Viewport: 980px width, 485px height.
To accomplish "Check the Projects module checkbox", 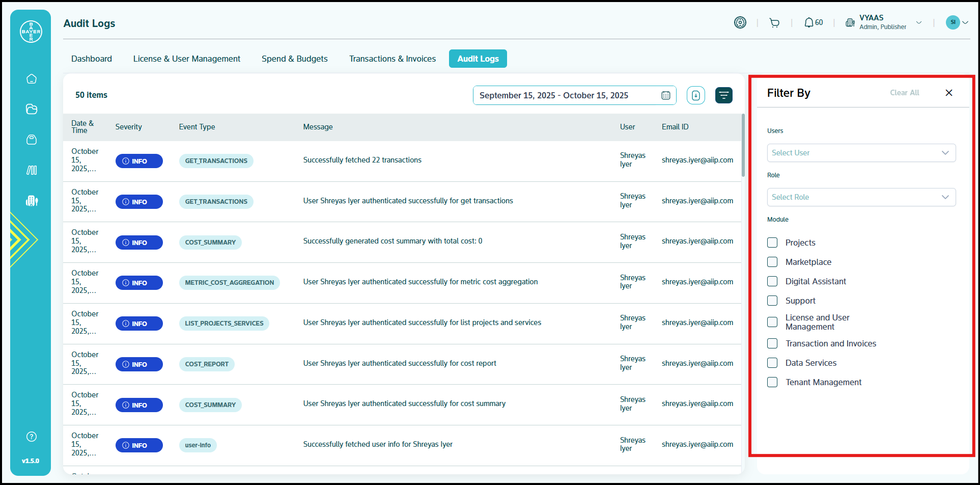I will [x=772, y=242].
